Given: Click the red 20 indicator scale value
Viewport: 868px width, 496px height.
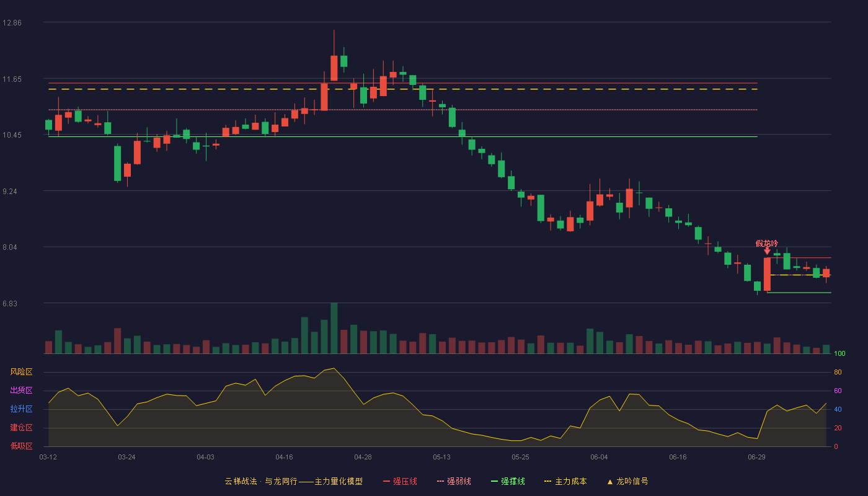Looking at the screenshot, I should 838,428.
